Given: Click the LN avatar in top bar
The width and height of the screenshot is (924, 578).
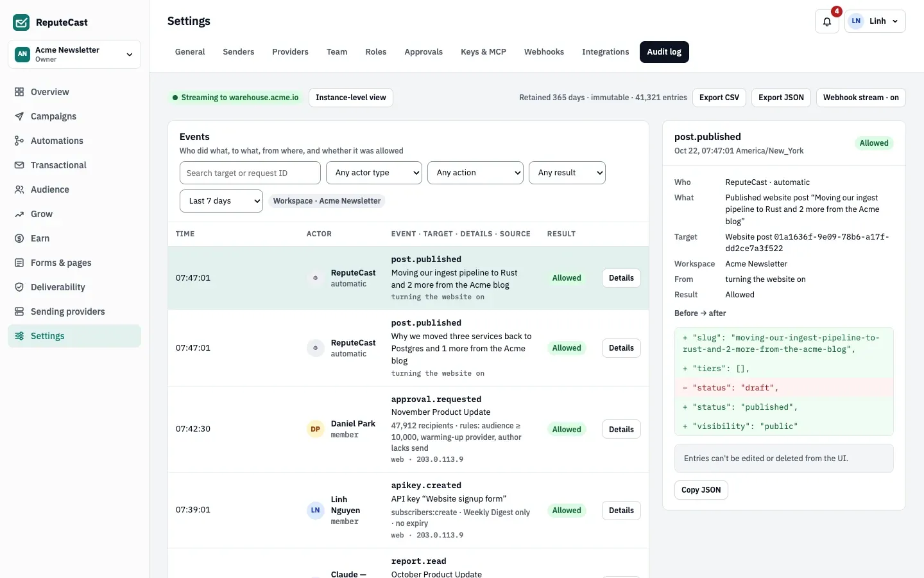Looking at the screenshot, I should (x=856, y=21).
